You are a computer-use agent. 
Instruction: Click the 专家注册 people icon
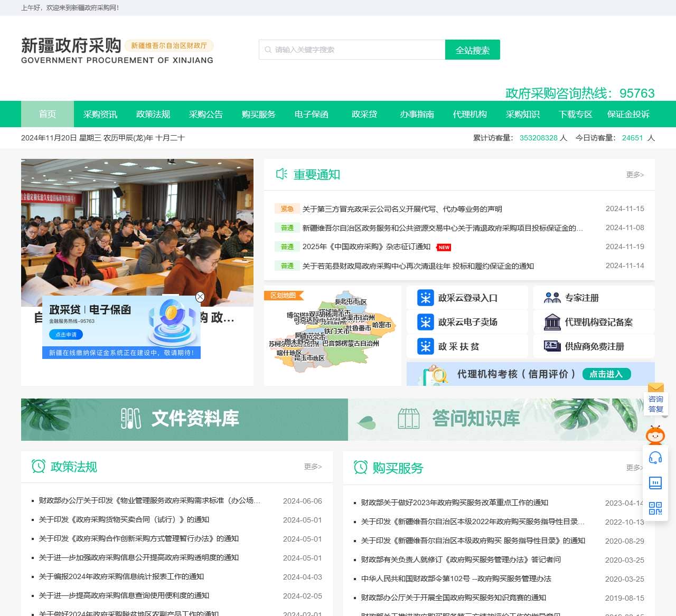coord(552,298)
